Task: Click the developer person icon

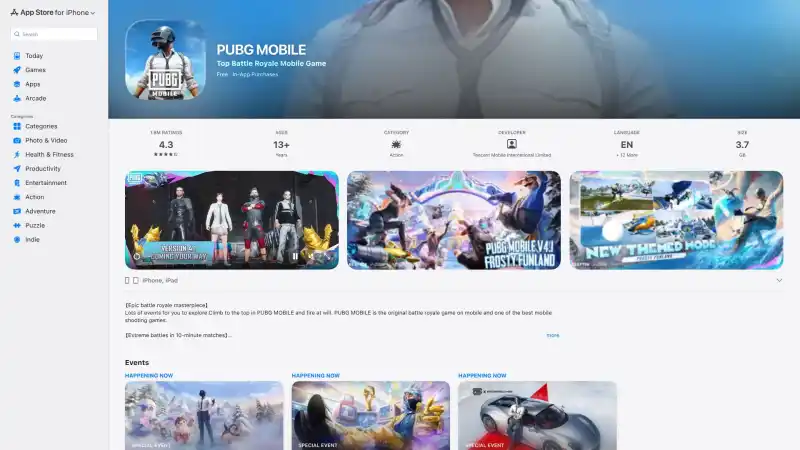Action: (512, 144)
